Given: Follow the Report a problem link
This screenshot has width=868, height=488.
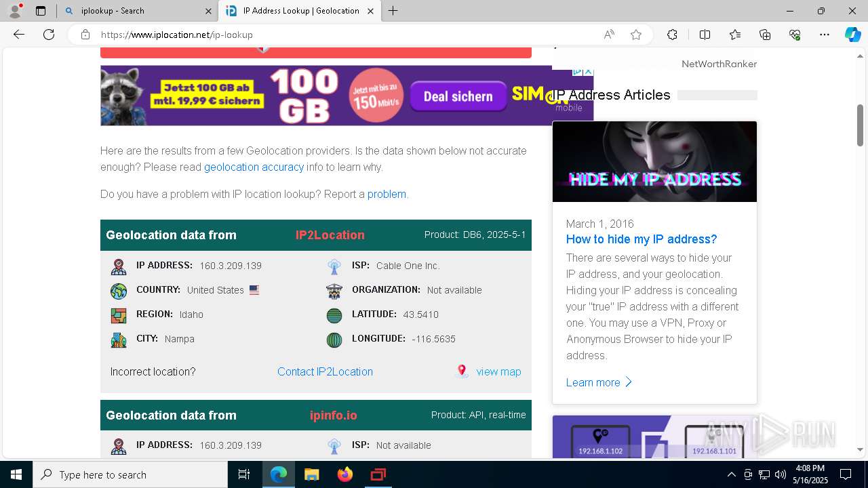Looking at the screenshot, I should [387, 194].
